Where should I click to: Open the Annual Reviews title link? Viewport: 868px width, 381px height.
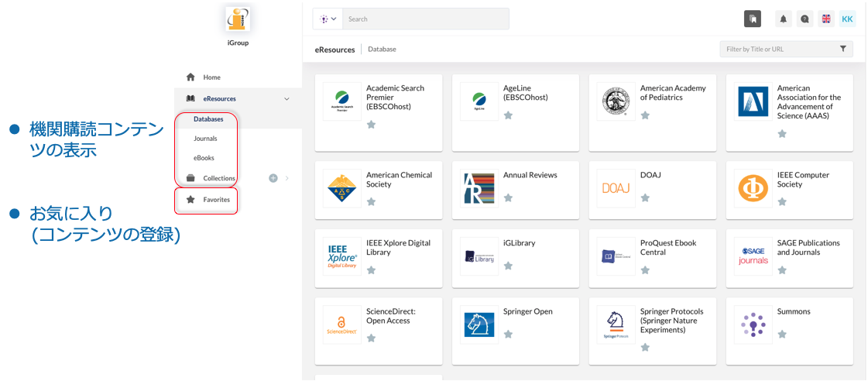coord(530,175)
